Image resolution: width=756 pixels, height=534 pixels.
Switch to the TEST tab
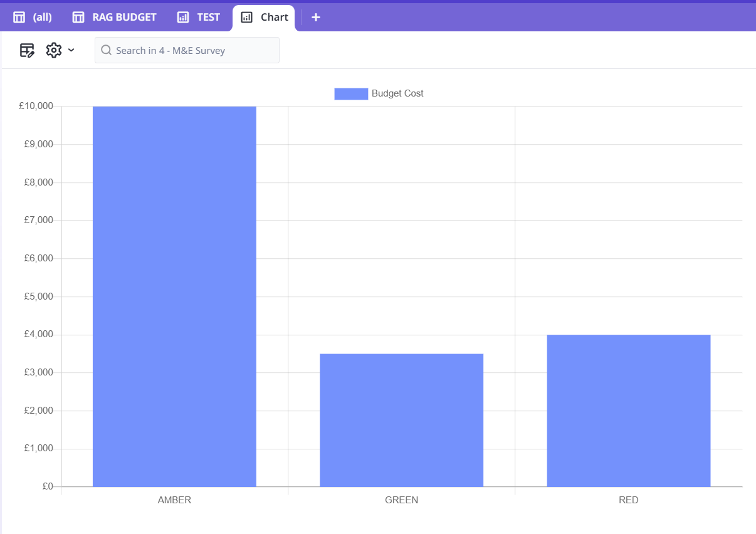(x=208, y=18)
